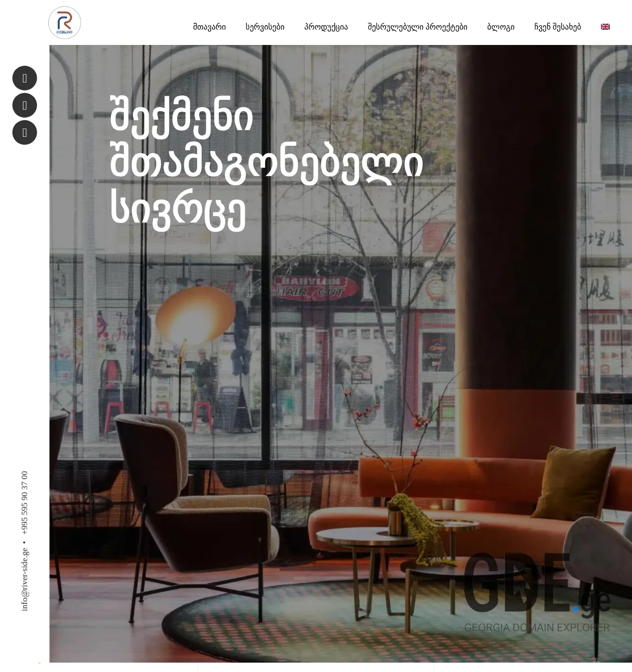Click the info@river-side.ge email link
This screenshot has height=672, width=632.
click(x=25, y=580)
